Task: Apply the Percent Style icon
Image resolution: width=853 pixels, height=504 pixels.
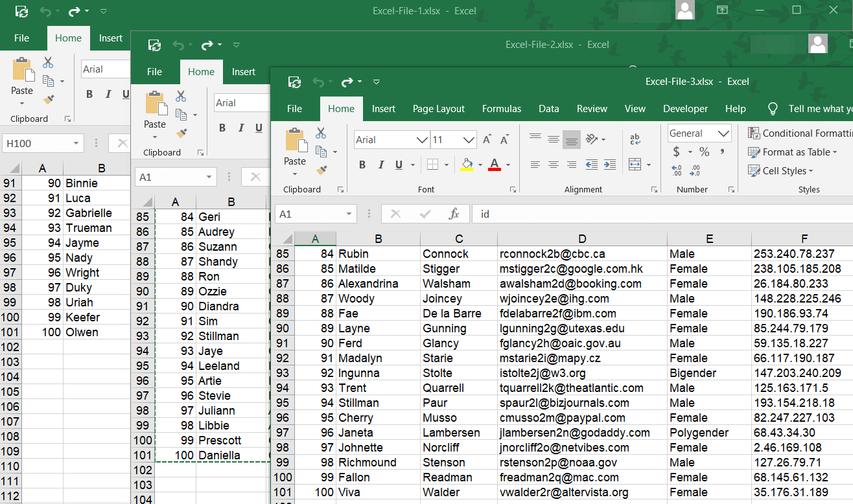Action: point(704,152)
